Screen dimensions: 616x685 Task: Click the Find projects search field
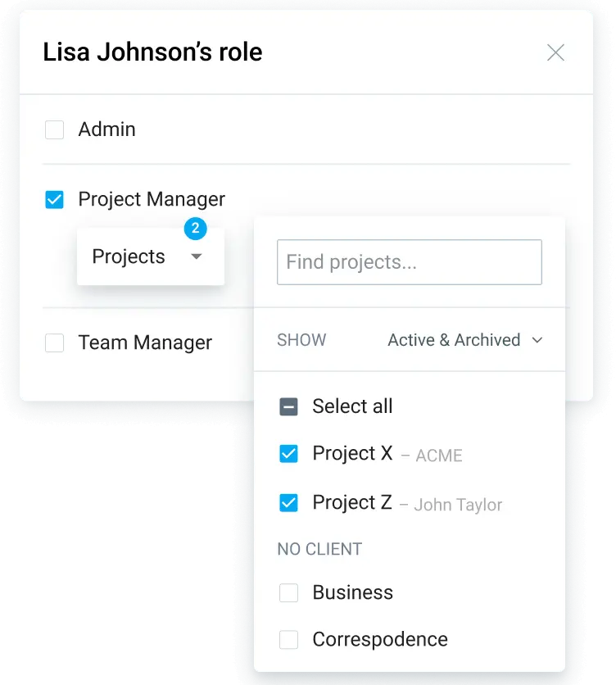pyautogui.click(x=409, y=262)
